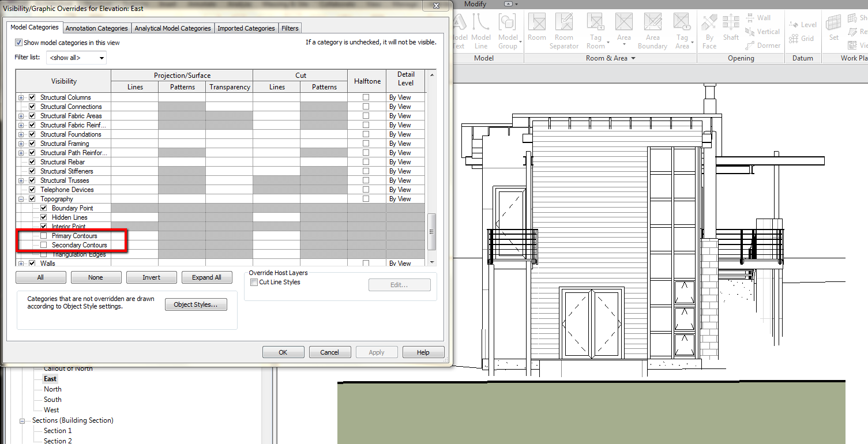This screenshot has height=444, width=868.
Task: Open the Room & Area panel dropdown
Action: click(x=633, y=58)
